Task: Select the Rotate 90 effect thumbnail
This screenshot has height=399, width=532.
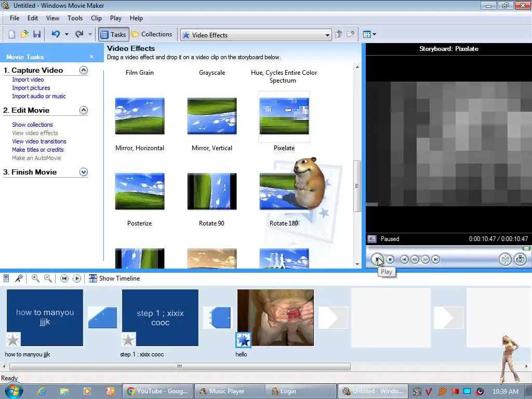Action: coord(212,191)
